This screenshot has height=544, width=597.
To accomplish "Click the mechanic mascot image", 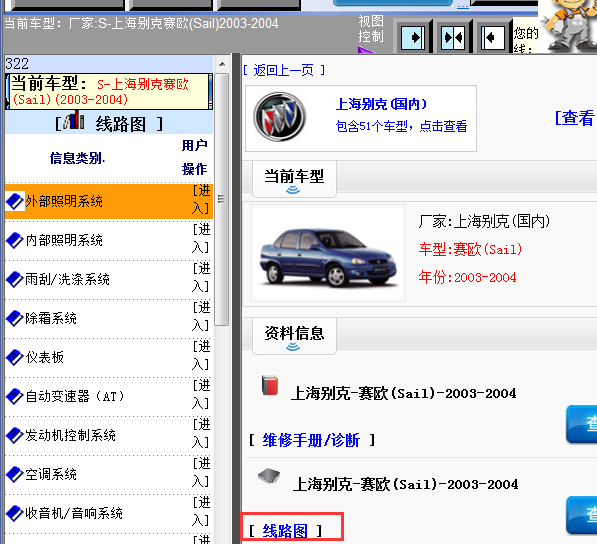I will click(568, 26).
